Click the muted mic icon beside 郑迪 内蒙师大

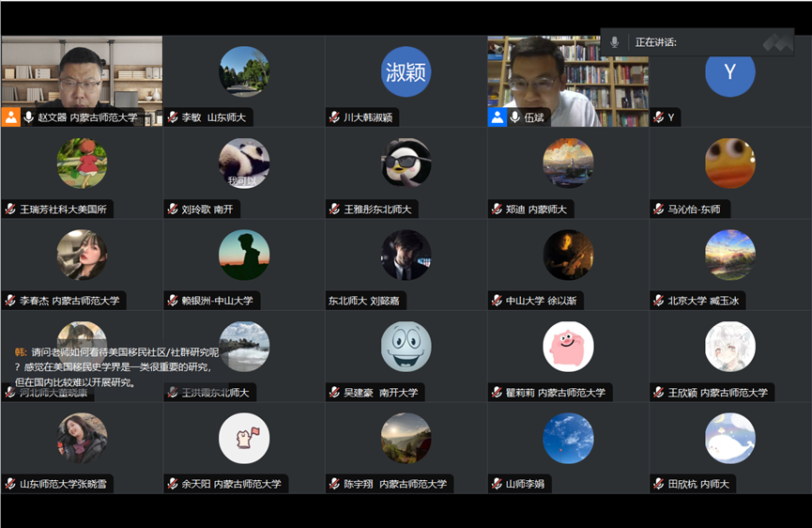(498, 209)
